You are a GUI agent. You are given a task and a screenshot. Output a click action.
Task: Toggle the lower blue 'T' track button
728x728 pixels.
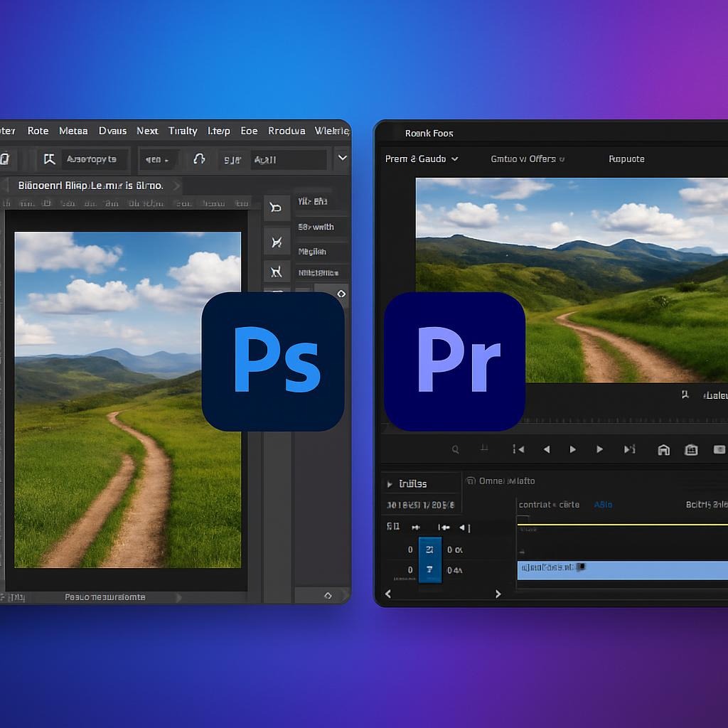coord(429,569)
